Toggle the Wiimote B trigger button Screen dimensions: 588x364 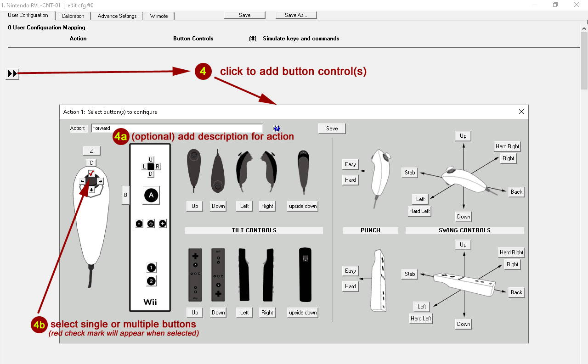[x=125, y=195]
